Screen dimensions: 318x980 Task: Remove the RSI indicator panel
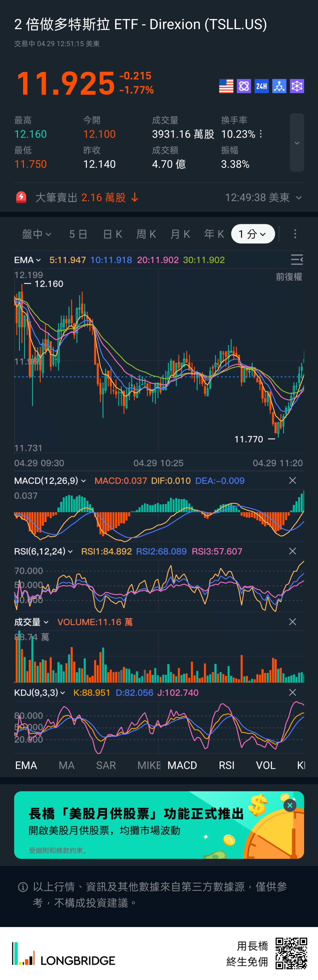coord(292,551)
